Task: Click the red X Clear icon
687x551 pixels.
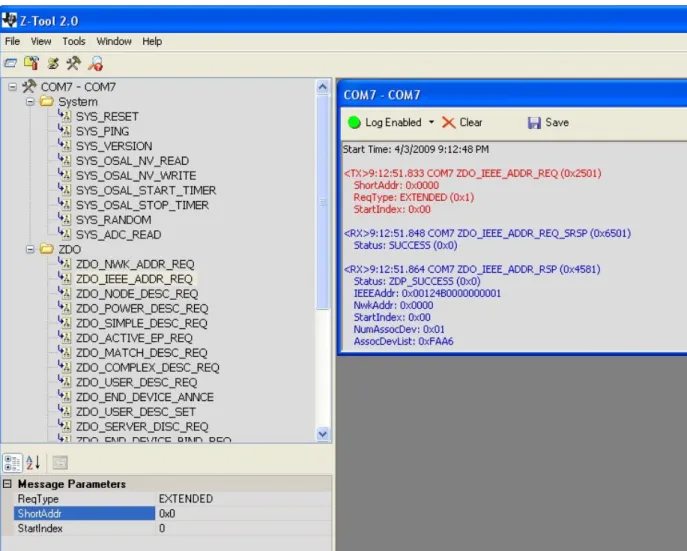Action: point(448,122)
